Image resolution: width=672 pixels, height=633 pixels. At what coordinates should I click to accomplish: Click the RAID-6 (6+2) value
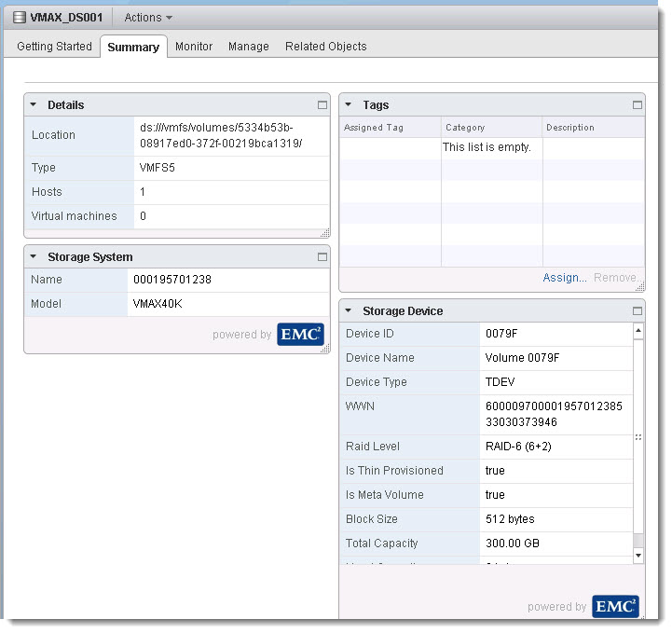tap(518, 447)
